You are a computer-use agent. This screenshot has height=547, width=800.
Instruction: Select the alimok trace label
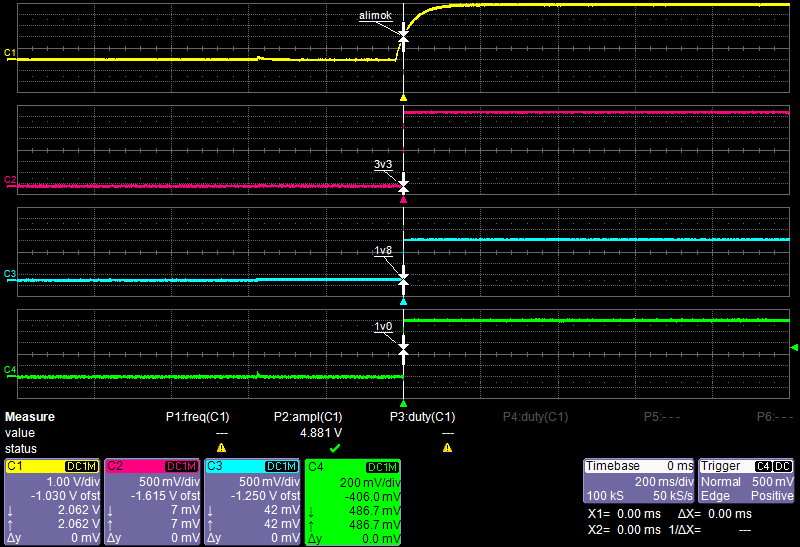pos(375,15)
